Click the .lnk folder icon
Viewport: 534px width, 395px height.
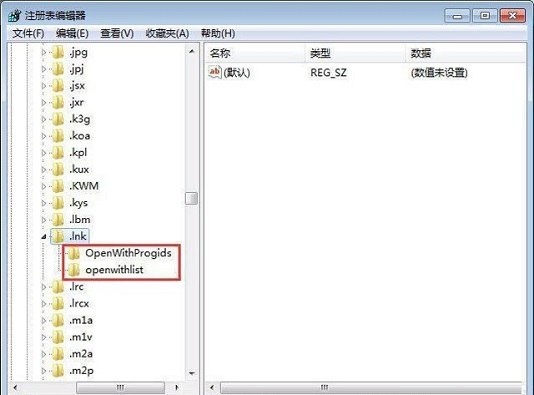click(58, 236)
